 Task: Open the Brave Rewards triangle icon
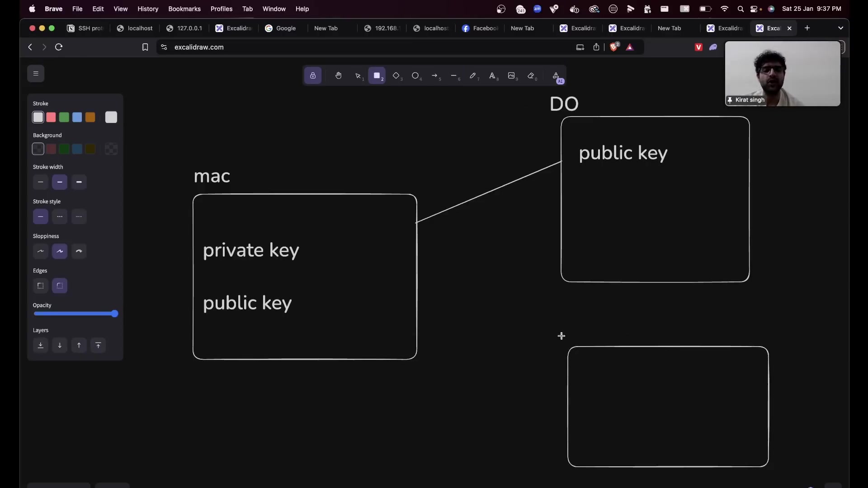point(630,47)
